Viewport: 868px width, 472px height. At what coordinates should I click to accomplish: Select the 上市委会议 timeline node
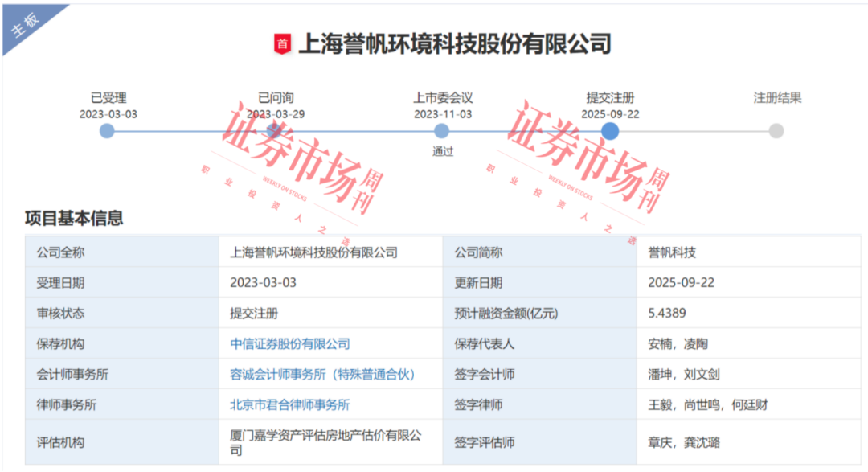[x=441, y=131]
